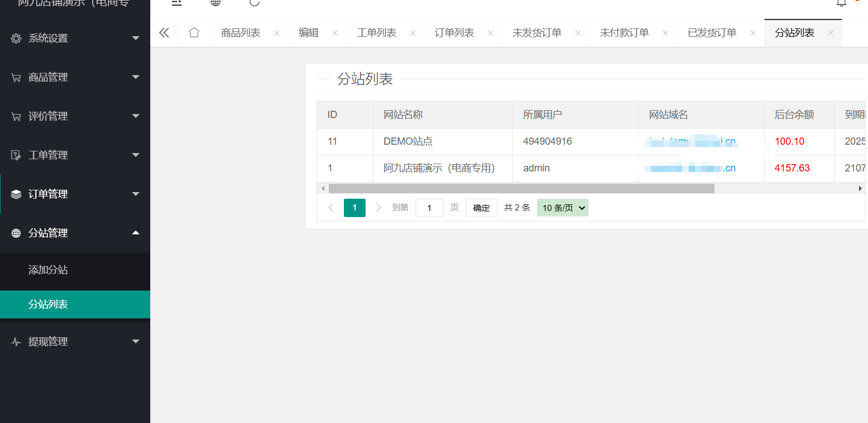Open the 10 条/页 page size dropdown
Viewport: 868px width, 423px height.
[563, 208]
